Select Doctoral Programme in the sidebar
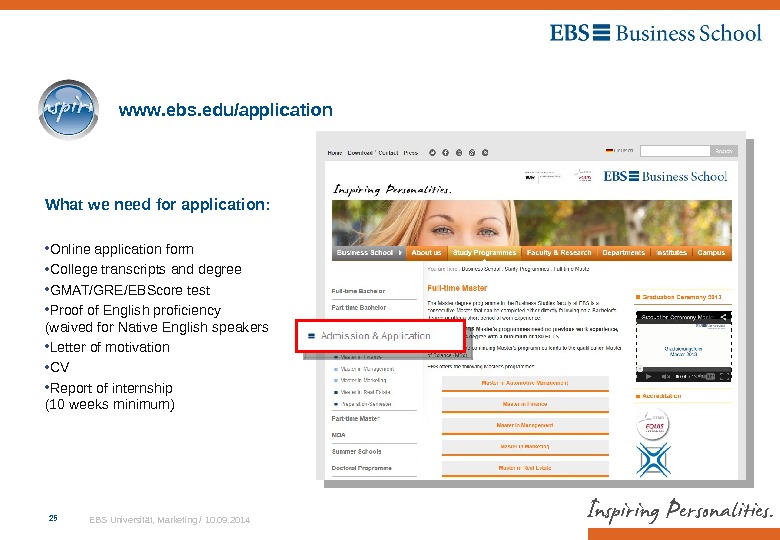Viewport: 780px width, 540px height. point(362,468)
